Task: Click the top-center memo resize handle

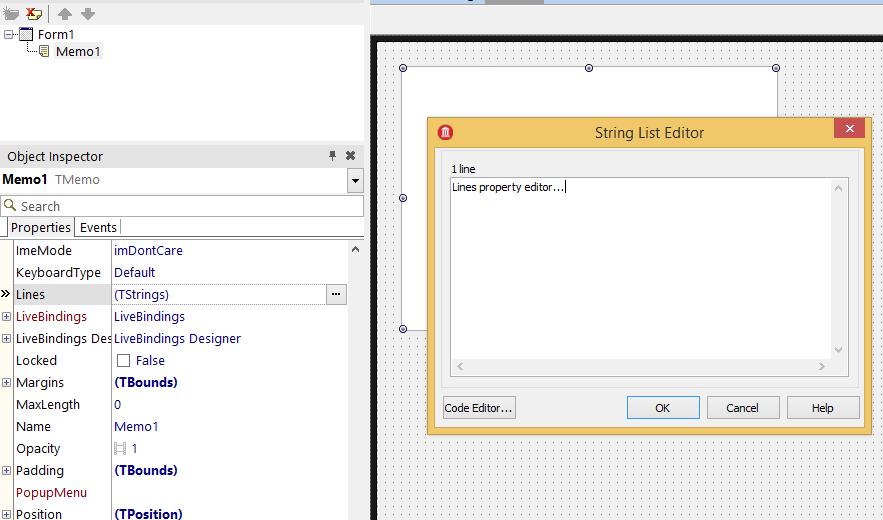Action: [589, 68]
